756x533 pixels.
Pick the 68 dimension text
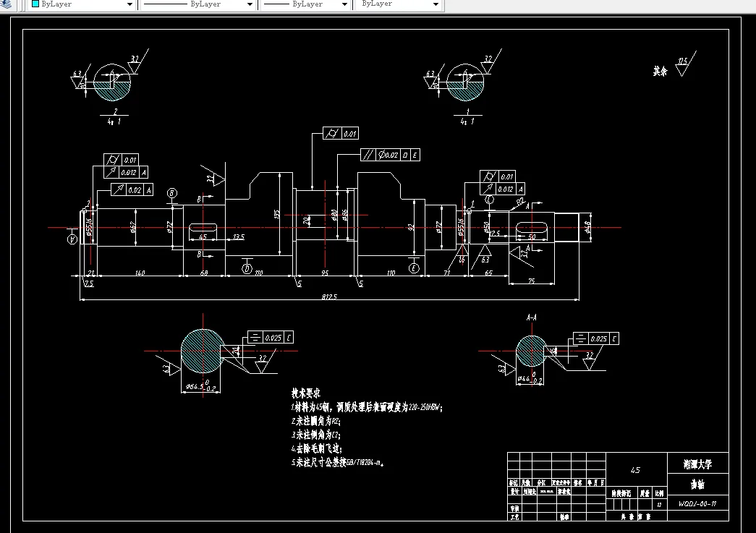tap(204, 273)
